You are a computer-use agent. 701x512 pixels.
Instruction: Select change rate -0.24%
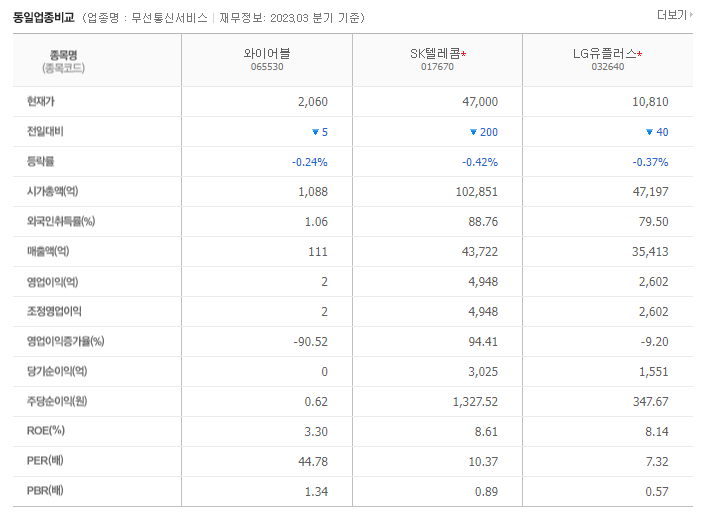coord(310,162)
